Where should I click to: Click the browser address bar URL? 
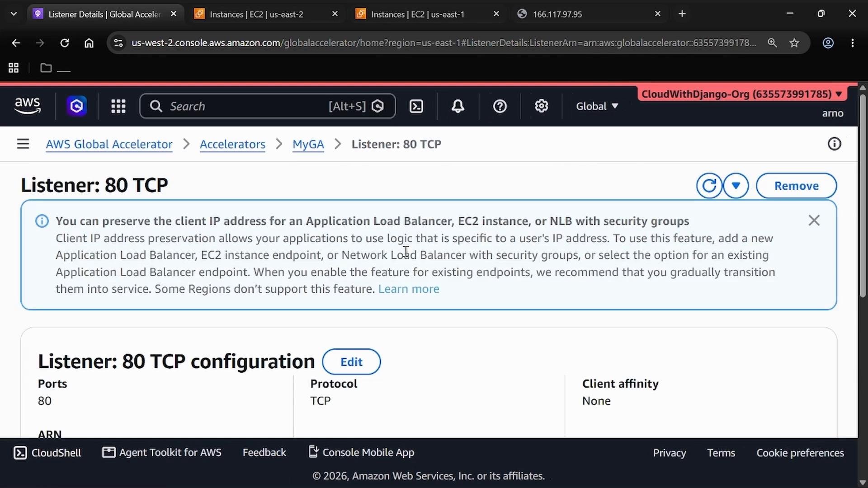(x=443, y=43)
